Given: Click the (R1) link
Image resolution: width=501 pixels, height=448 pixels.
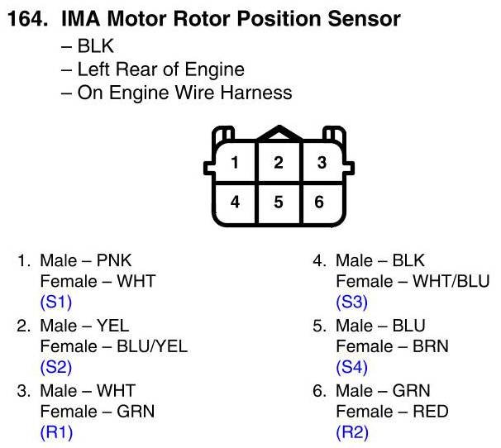Looking at the screenshot, I should pyautogui.click(x=56, y=431).
